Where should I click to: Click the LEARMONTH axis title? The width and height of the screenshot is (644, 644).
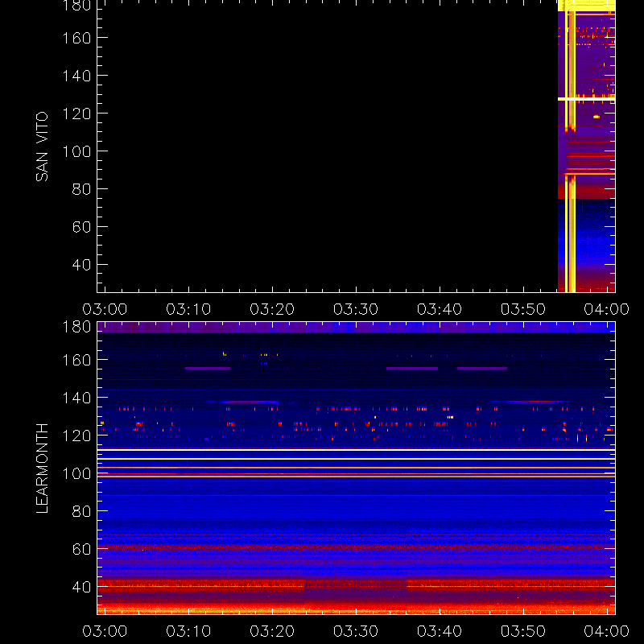pos(42,469)
